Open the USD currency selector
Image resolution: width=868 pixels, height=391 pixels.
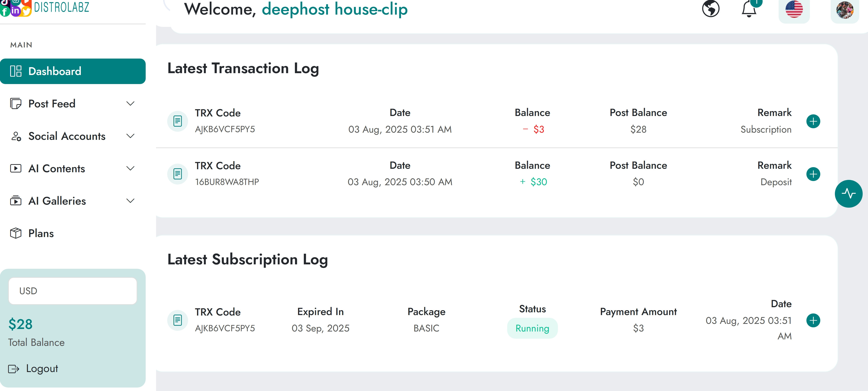click(73, 291)
